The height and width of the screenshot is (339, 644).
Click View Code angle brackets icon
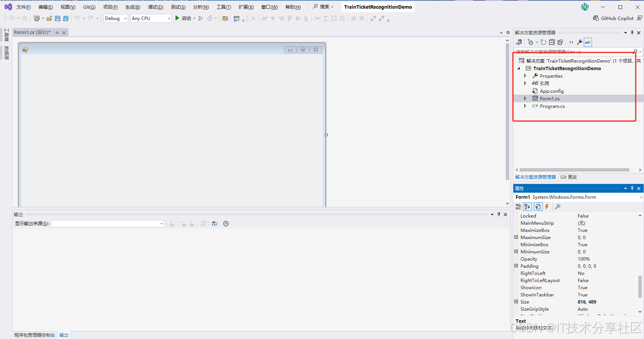[571, 42]
